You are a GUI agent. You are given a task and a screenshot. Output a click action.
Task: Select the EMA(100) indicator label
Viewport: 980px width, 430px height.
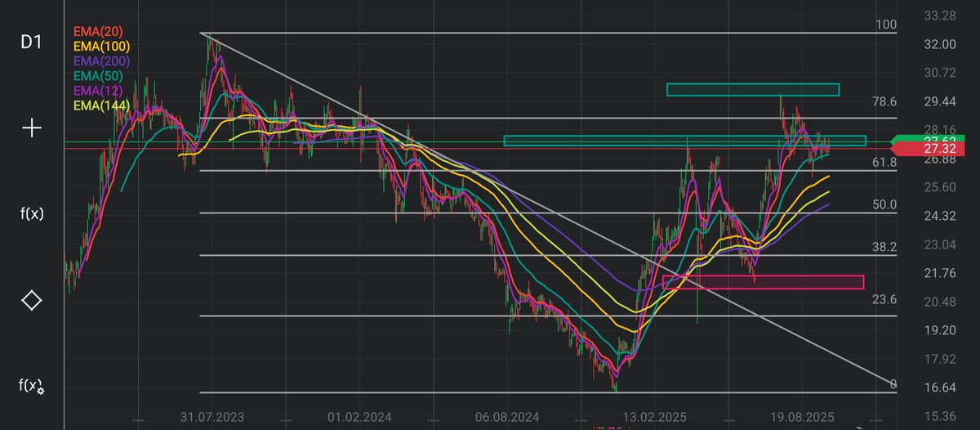pos(101,46)
